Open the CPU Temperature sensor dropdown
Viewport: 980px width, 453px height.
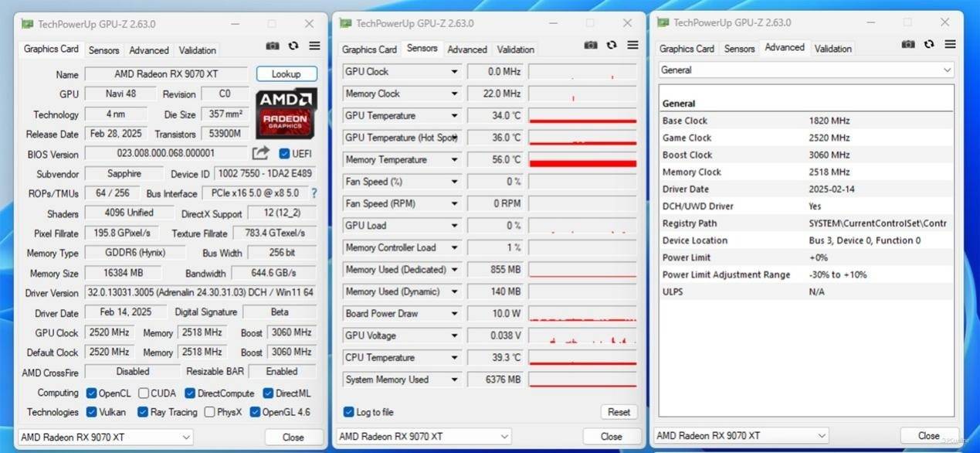click(454, 358)
